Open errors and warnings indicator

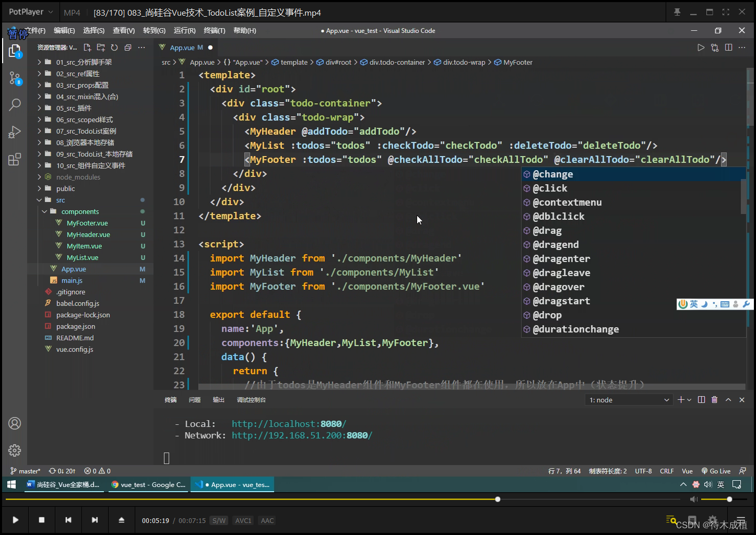tap(98, 471)
